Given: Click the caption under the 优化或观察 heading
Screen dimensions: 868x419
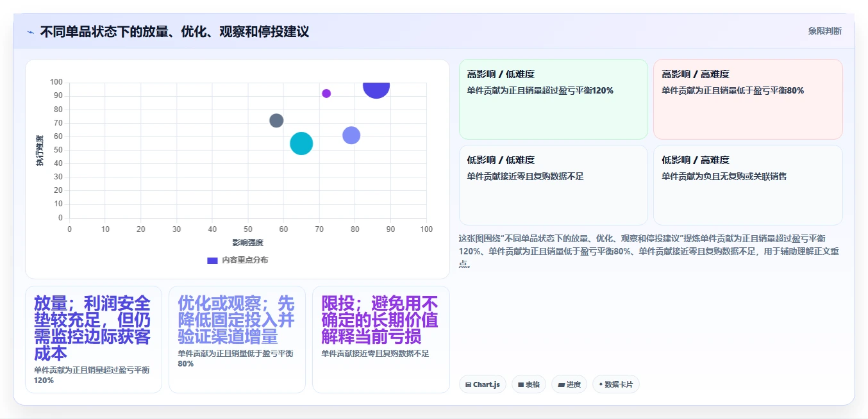Looking at the screenshot, I should pos(235,359).
